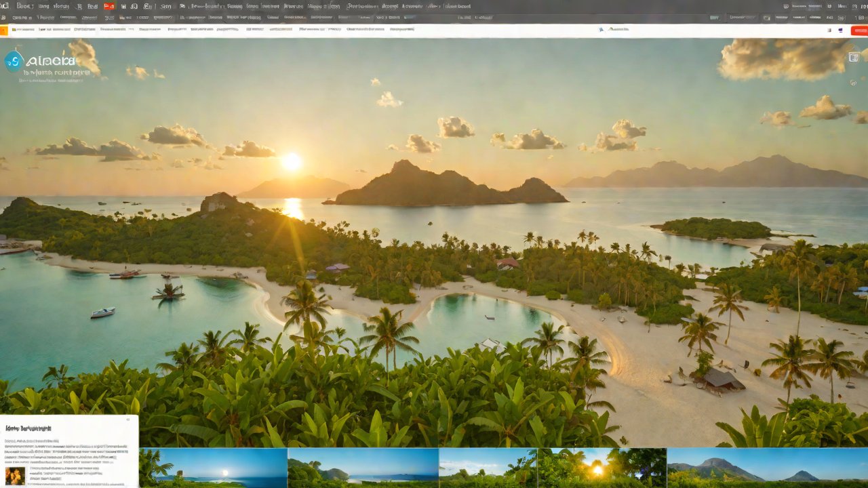
Task: Click the square panel icon below the red button
Action: 854,58
